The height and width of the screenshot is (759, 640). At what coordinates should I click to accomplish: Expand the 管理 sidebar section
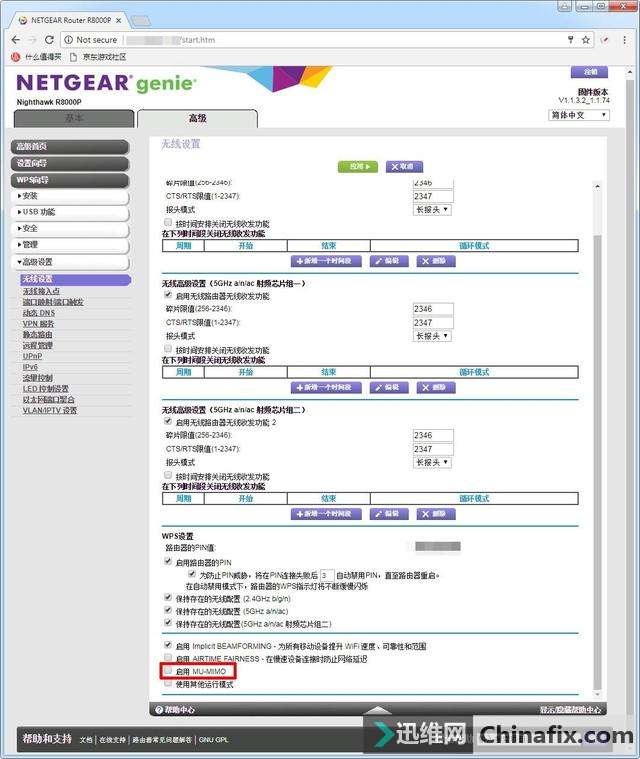click(x=70, y=245)
